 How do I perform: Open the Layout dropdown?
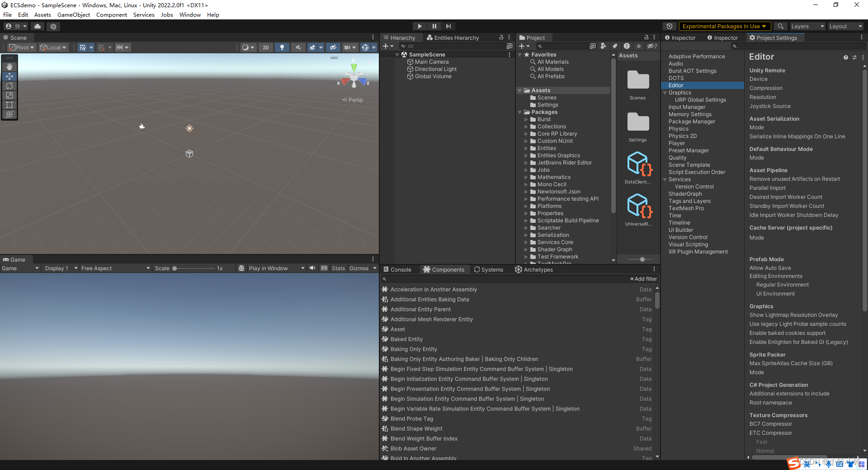(x=845, y=26)
